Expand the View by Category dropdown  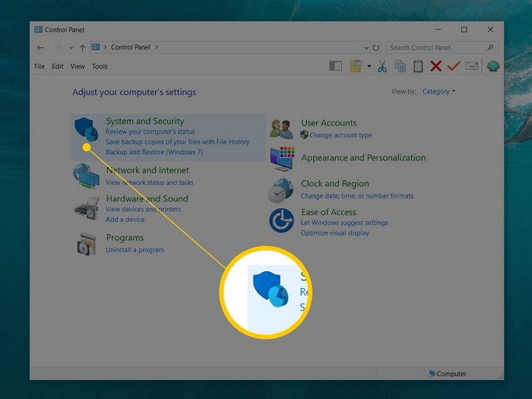[439, 91]
